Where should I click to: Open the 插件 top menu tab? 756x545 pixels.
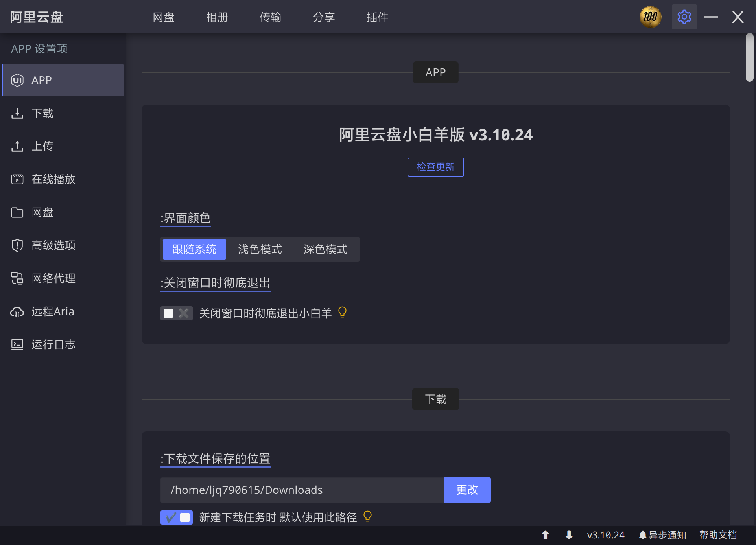click(377, 17)
